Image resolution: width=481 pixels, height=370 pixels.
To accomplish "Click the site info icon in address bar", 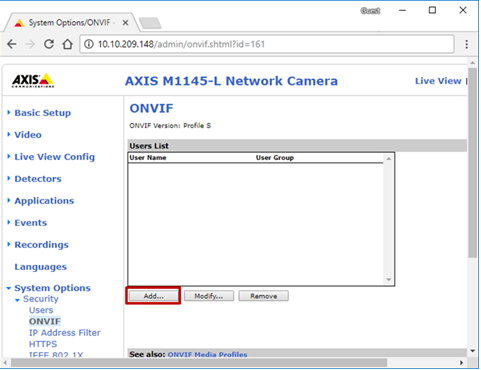I will (89, 44).
